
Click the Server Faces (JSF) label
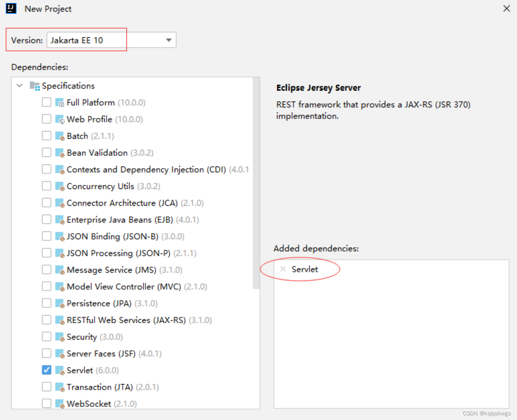pos(114,353)
